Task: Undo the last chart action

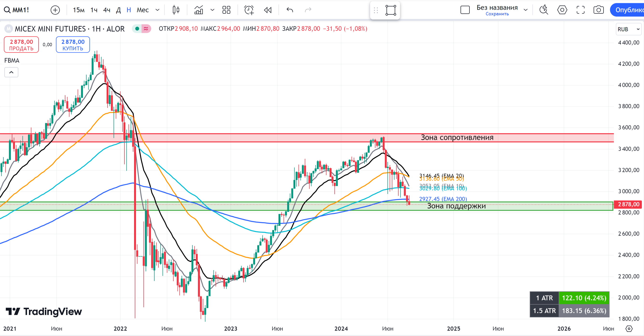Action: tap(290, 10)
